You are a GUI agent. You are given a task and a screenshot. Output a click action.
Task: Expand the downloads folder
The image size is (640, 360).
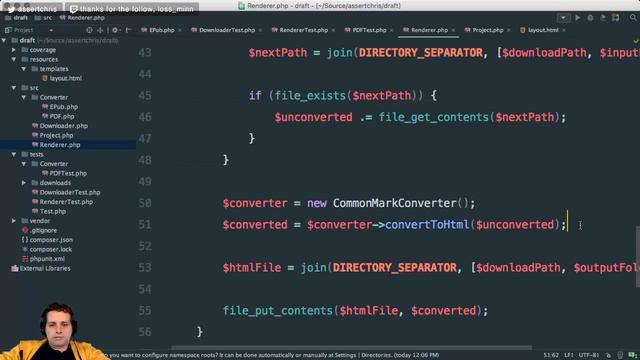pyautogui.click(x=24, y=183)
